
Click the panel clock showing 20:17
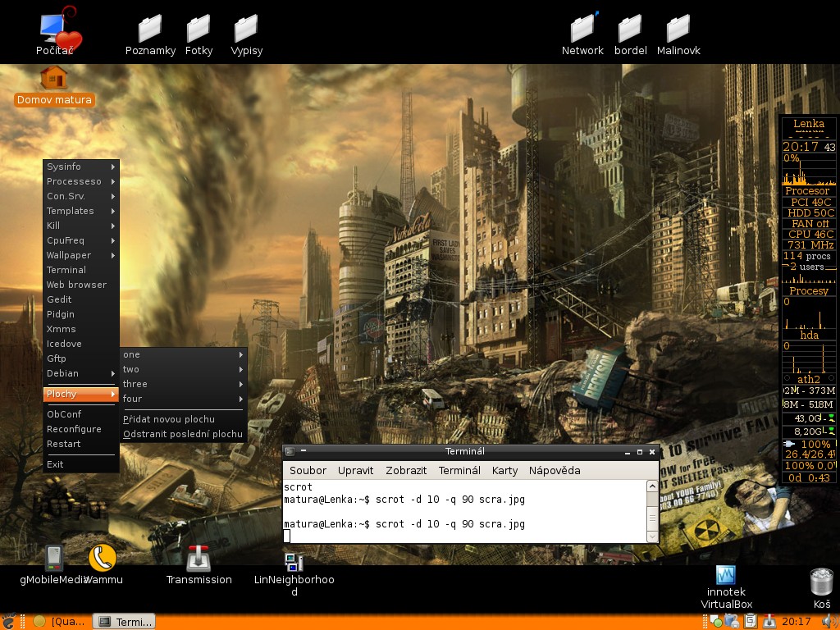click(796, 622)
